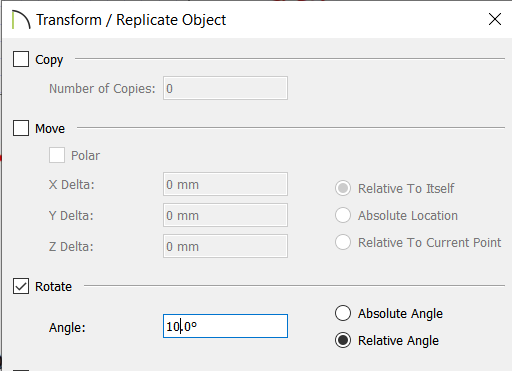Click the Number of Copies field

225,88
